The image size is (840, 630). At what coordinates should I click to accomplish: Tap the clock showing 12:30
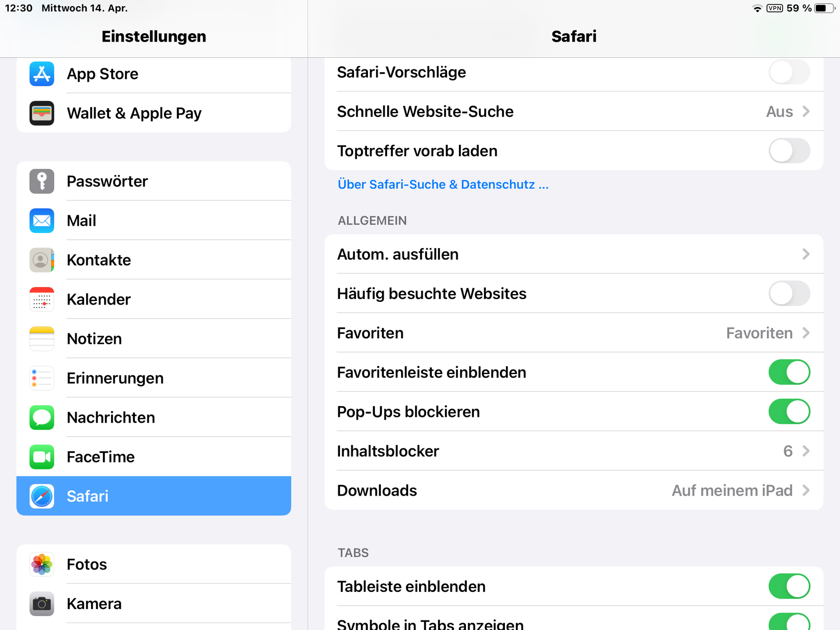[19, 8]
